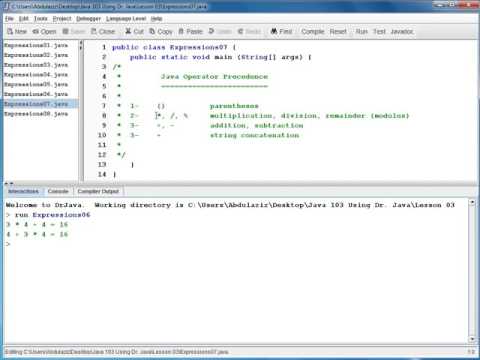Open the Project menu

tap(62, 19)
